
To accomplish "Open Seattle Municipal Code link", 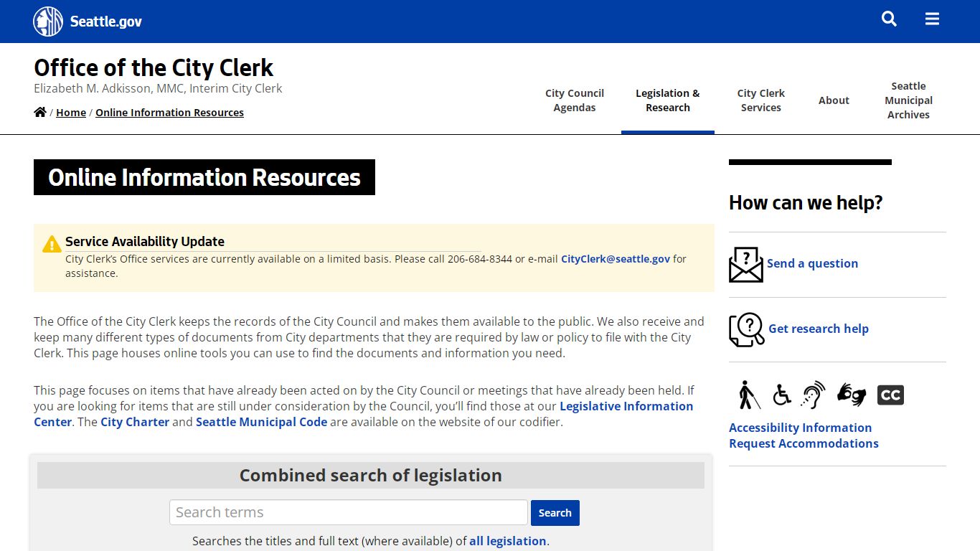I will 261,422.
